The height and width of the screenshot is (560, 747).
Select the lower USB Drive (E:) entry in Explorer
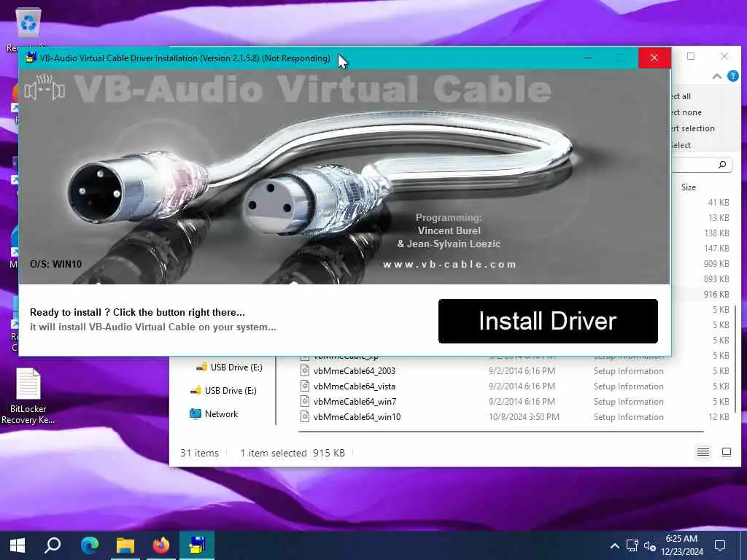(224, 391)
